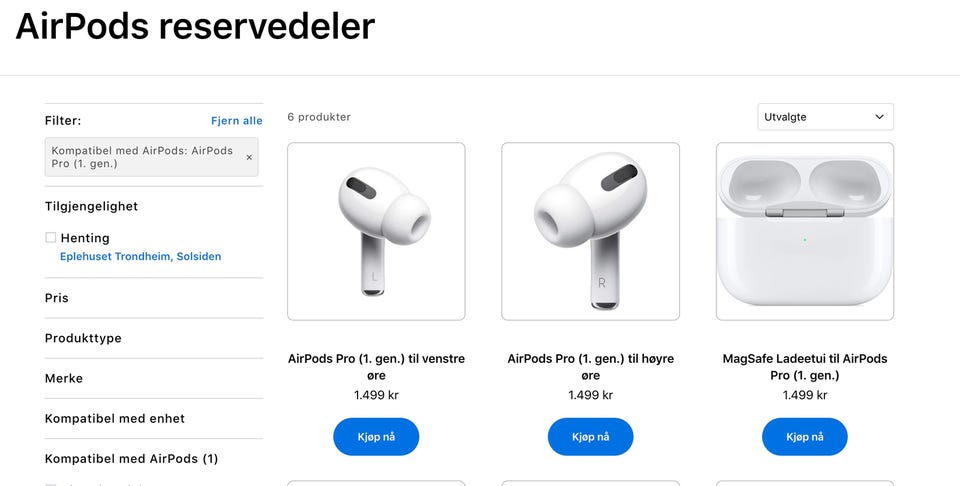The image size is (960, 486).
Task: Open the Utvalgte sort dropdown
Action: coord(825,117)
